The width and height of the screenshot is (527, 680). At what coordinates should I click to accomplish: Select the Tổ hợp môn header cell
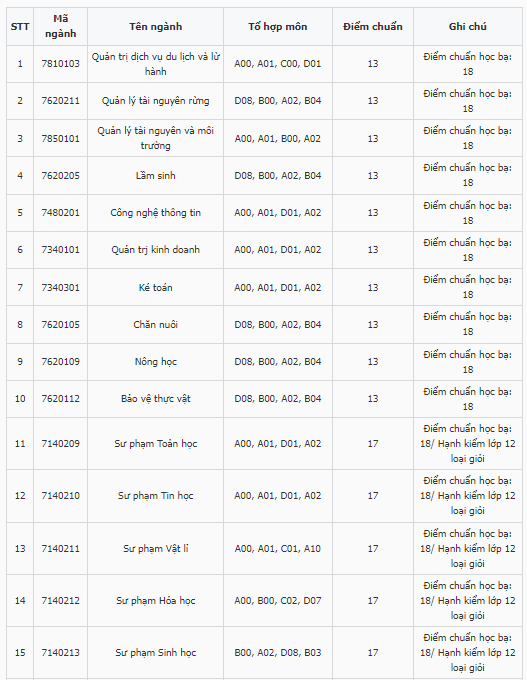tap(278, 26)
